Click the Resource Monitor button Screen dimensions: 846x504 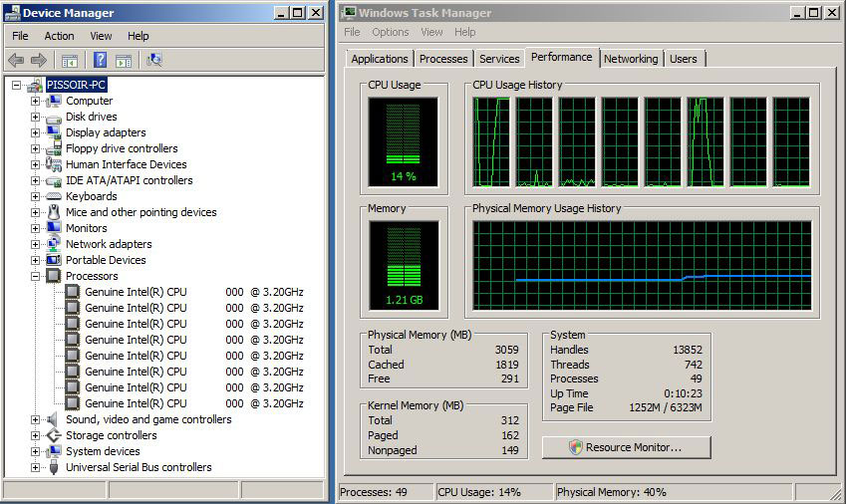[627, 447]
